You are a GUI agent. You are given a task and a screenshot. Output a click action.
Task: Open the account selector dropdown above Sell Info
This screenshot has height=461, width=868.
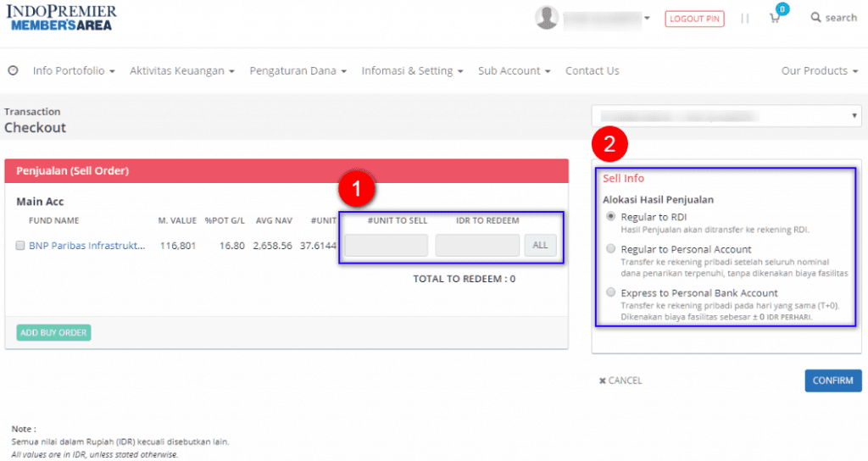[x=726, y=115]
